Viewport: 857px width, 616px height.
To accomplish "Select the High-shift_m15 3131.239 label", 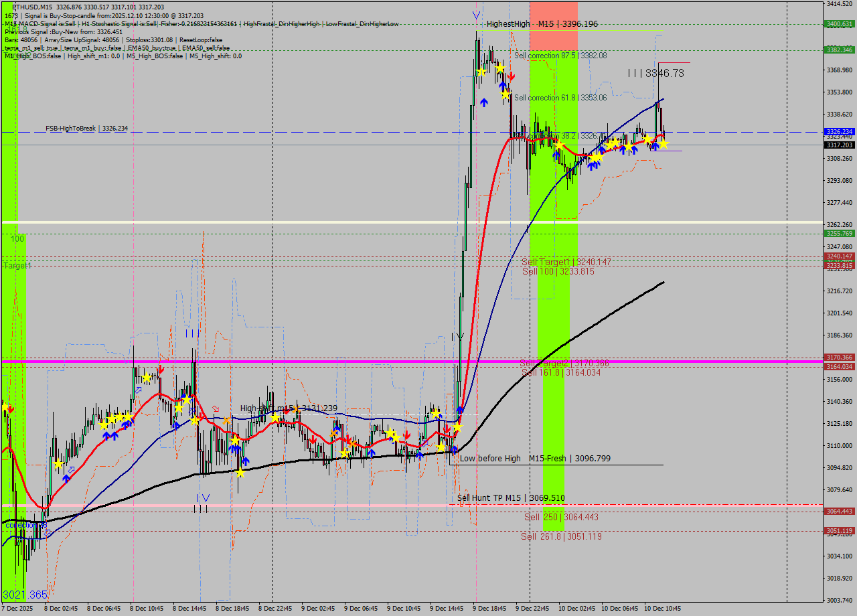I will pyautogui.click(x=289, y=408).
